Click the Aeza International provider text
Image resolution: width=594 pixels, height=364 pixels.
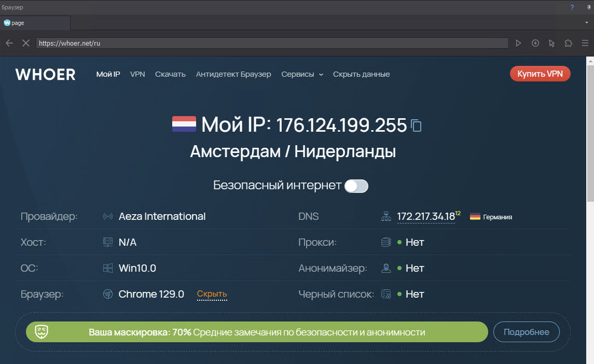click(x=162, y=216)
